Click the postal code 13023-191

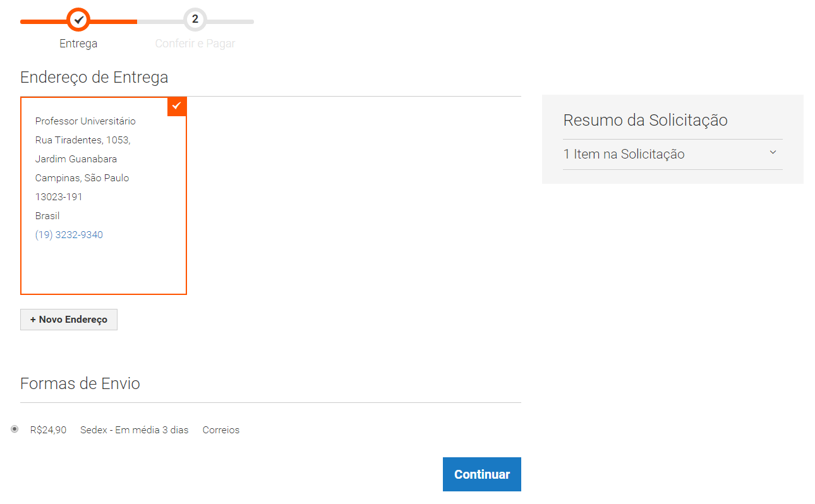pos(59,197)
